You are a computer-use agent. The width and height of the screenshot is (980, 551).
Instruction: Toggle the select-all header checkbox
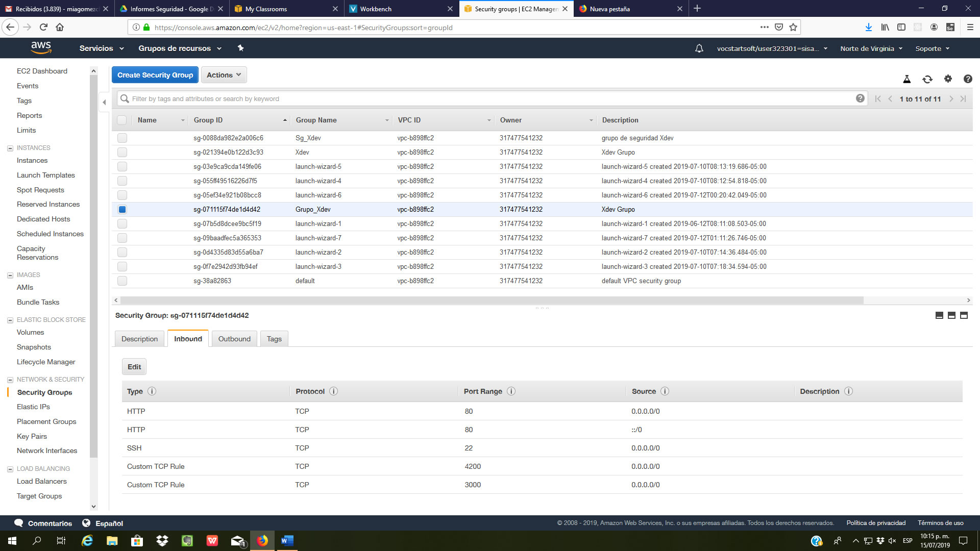121,120
